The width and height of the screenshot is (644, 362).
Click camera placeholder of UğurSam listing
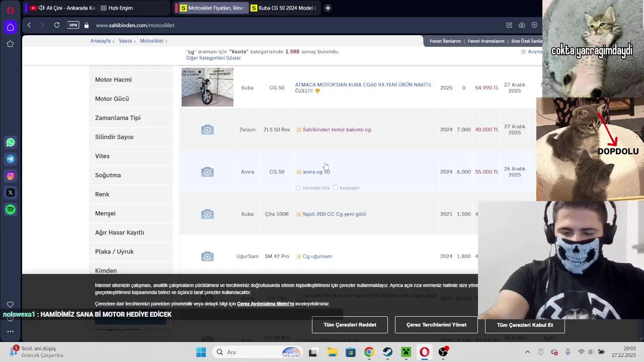tap(207, 256)
